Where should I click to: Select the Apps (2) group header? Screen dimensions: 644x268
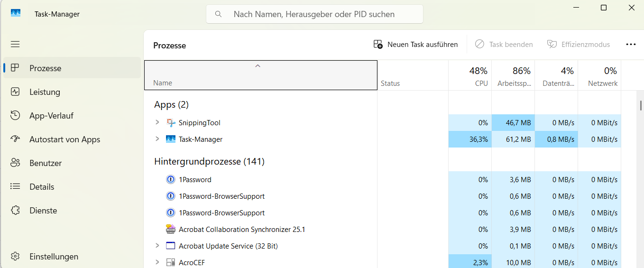coord(171,104)
